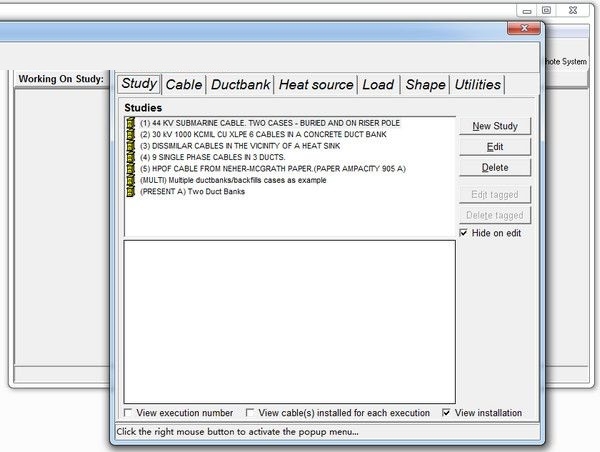
Task: Open the Shape tab
Action: click(x=426, y=85)
